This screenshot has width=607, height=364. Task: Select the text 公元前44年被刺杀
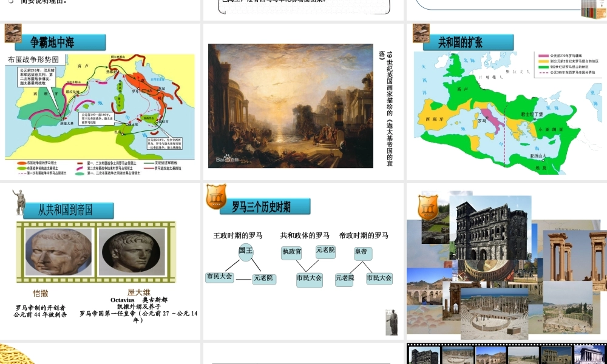(x=40, y=314)
